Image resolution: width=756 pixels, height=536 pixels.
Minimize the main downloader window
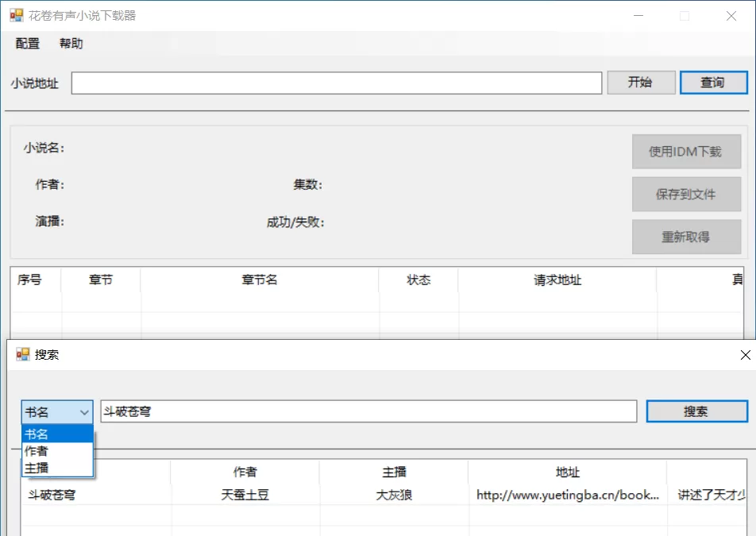[x=638, y=16]
